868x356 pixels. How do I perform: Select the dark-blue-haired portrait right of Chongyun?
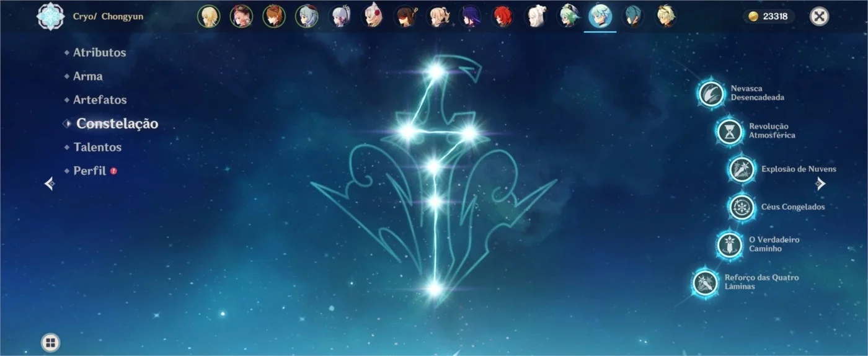pyautogui.click(x=634, y=16)
